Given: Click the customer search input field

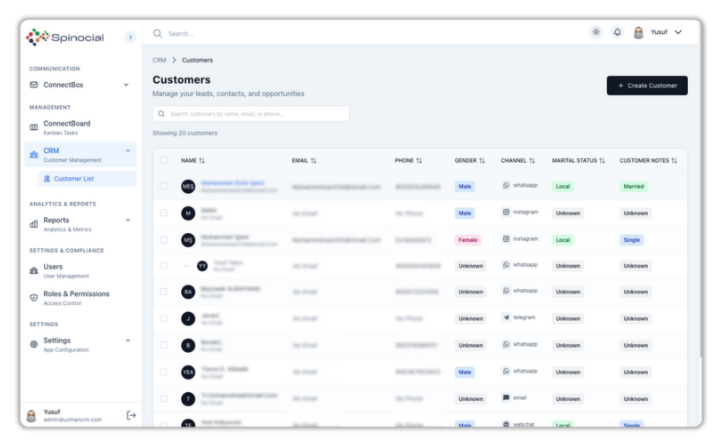Looking at the screenshot, I should click(x=251, y=114).
